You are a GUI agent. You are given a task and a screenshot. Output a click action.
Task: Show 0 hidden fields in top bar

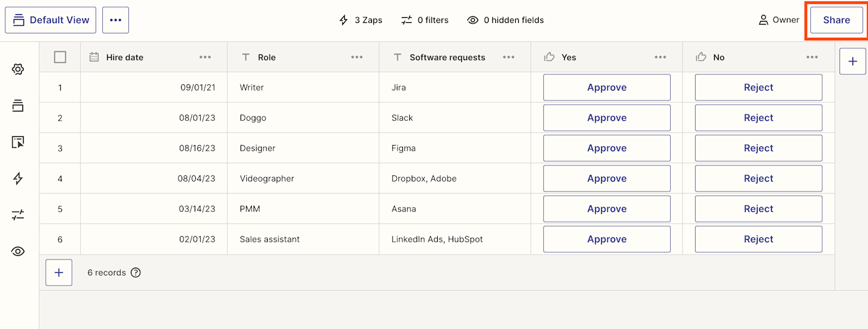(505, 20)
